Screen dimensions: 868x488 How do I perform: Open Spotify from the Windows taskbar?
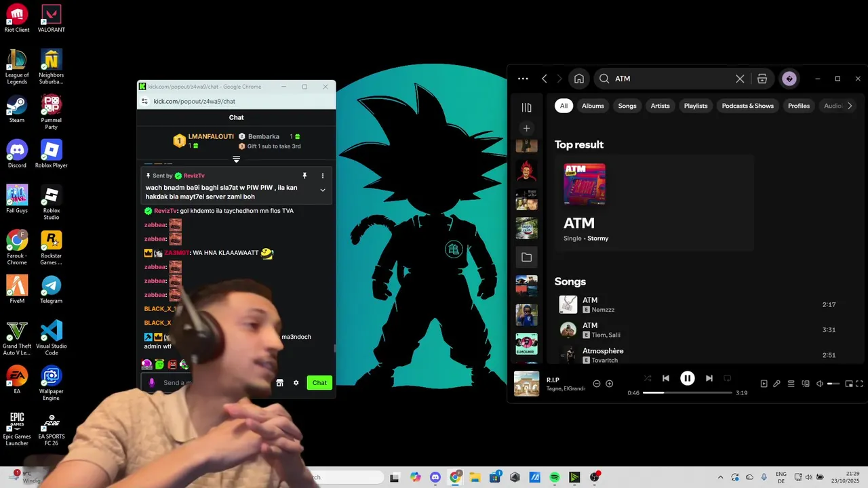[x=555, y=477]
